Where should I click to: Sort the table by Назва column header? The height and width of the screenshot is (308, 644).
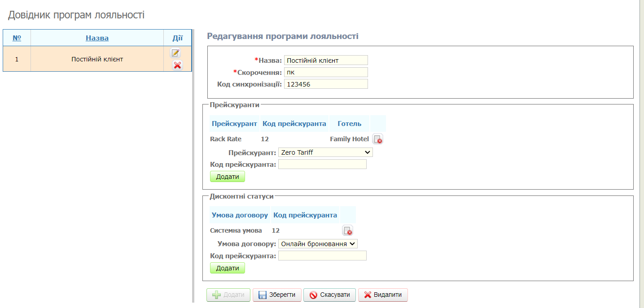pos(97,38)
